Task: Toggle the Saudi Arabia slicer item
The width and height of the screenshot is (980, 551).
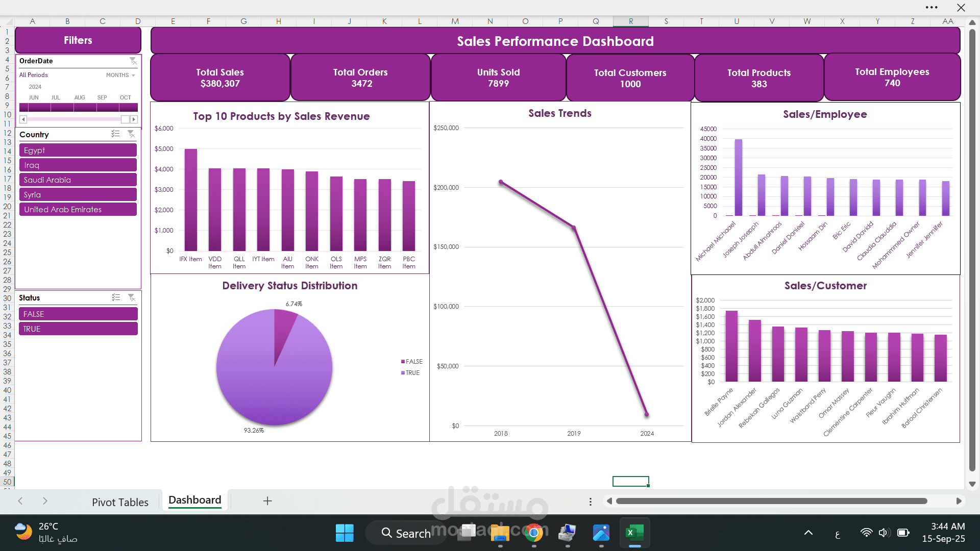Action: [78, 180]
